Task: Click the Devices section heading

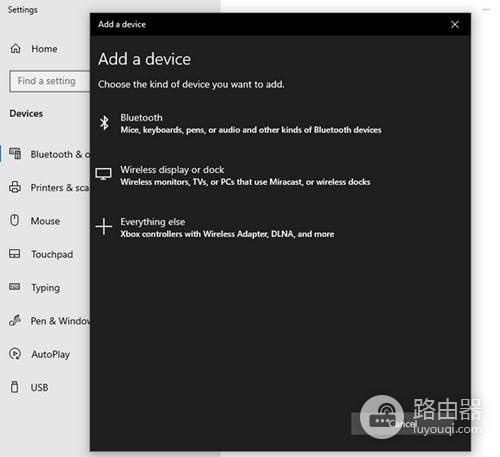Action: pos(26,114)
